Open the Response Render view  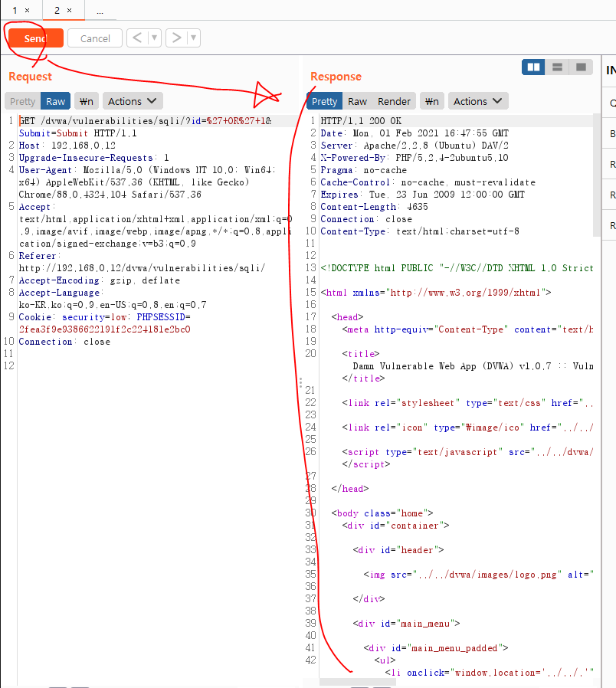point(394,101)
